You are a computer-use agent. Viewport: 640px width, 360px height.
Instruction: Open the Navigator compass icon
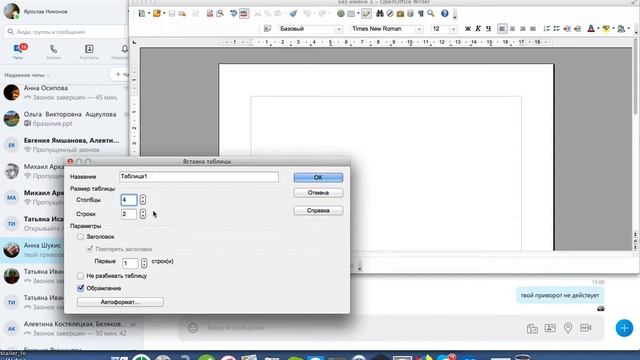click(x=390, y=13)
